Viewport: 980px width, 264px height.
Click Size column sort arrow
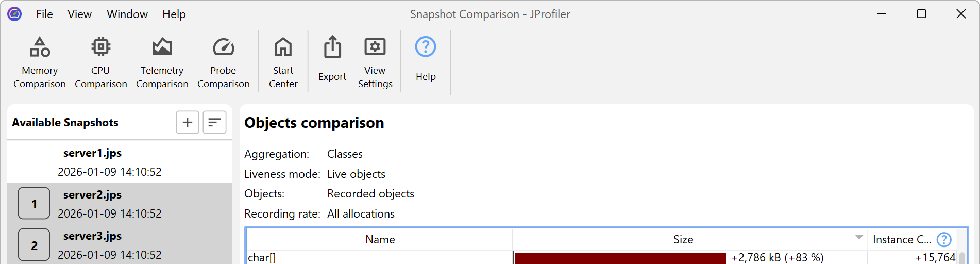pos(859,237)
